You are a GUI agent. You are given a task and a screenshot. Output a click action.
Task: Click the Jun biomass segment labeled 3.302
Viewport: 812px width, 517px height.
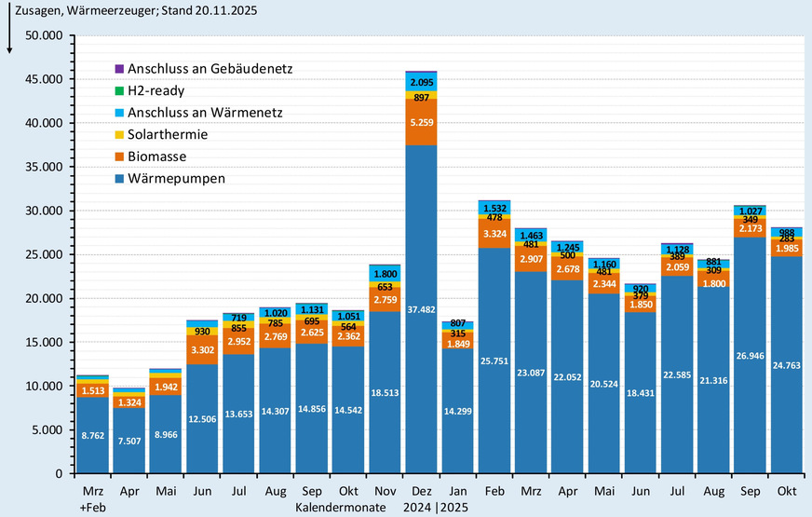tap(202, 350)
